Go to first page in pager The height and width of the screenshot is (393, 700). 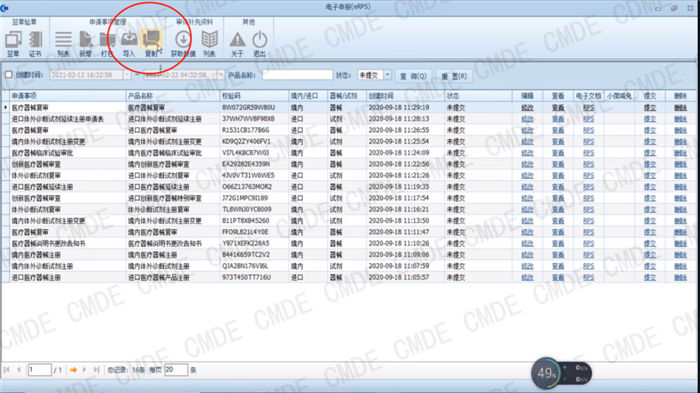(7, 370)
